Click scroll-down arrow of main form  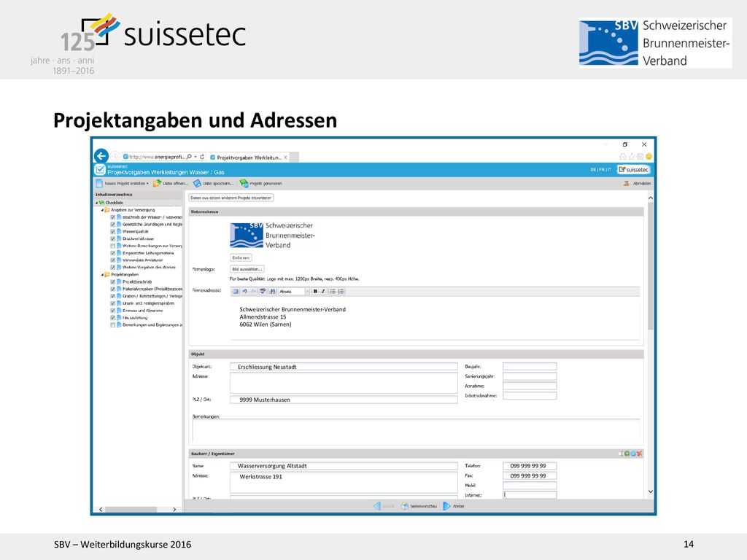(x=650, y=491)
